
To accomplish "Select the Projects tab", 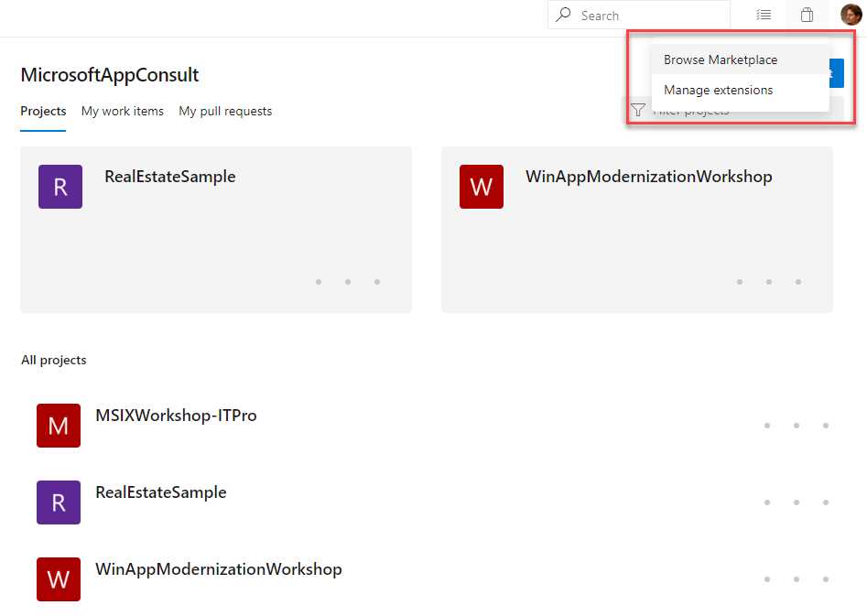I will point(42,110).
